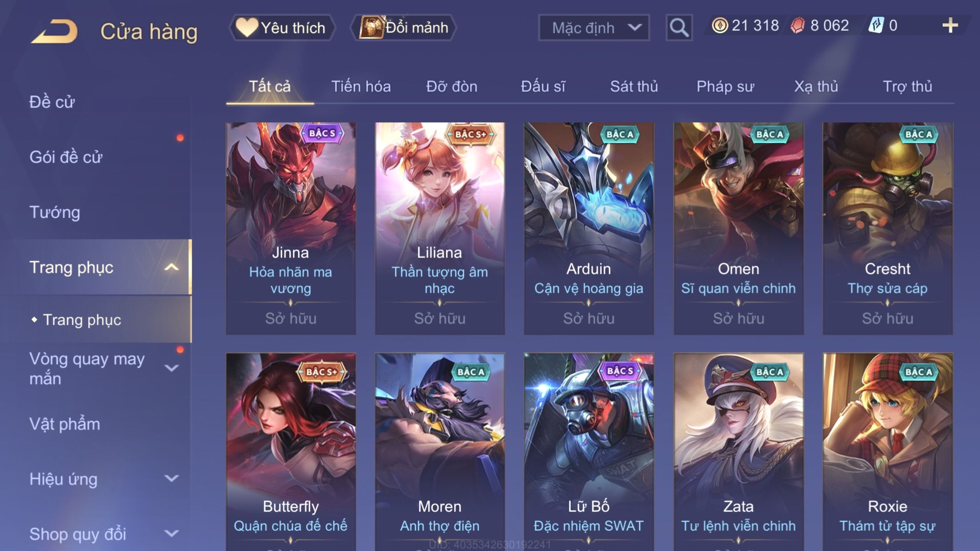The width and height of the screenshot is (980, 551).
Task: Tap the blue voucher currency icon
Action: point(876,25)
